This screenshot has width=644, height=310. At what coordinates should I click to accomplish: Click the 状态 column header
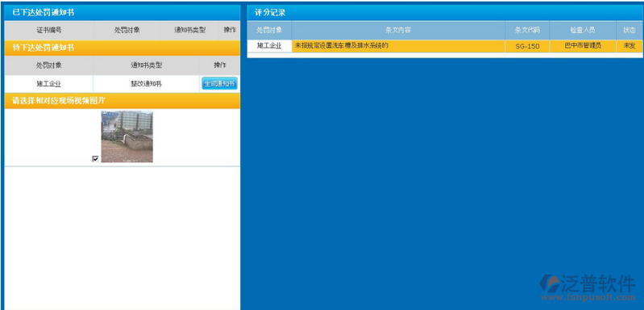(629, 30)
